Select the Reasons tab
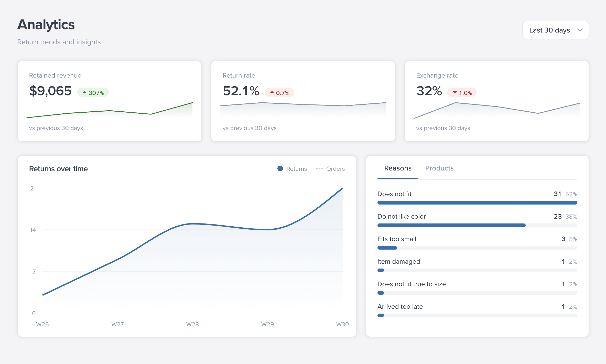The height and width of the screenshot is (364, 606). point(398,168)
